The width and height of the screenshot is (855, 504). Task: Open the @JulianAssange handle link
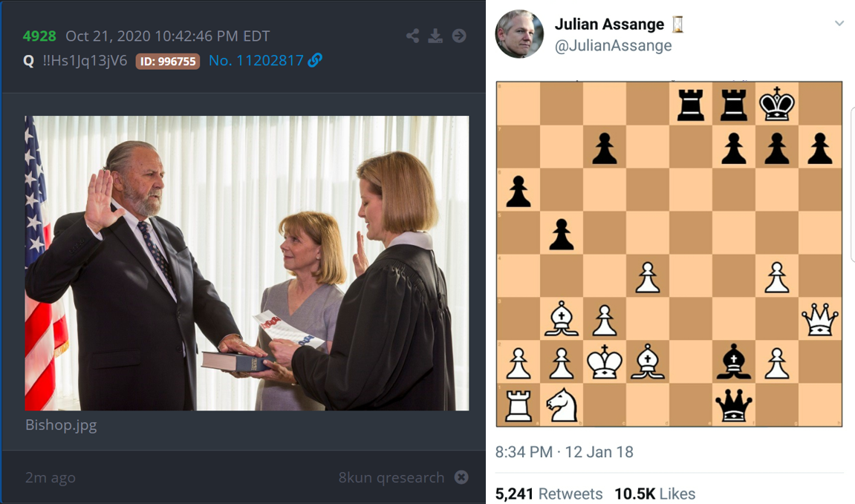[x=613, y=46]
